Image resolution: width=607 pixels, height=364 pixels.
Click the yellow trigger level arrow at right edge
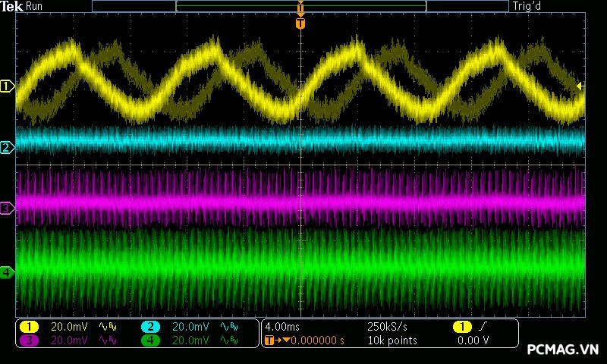pos(580,86)
